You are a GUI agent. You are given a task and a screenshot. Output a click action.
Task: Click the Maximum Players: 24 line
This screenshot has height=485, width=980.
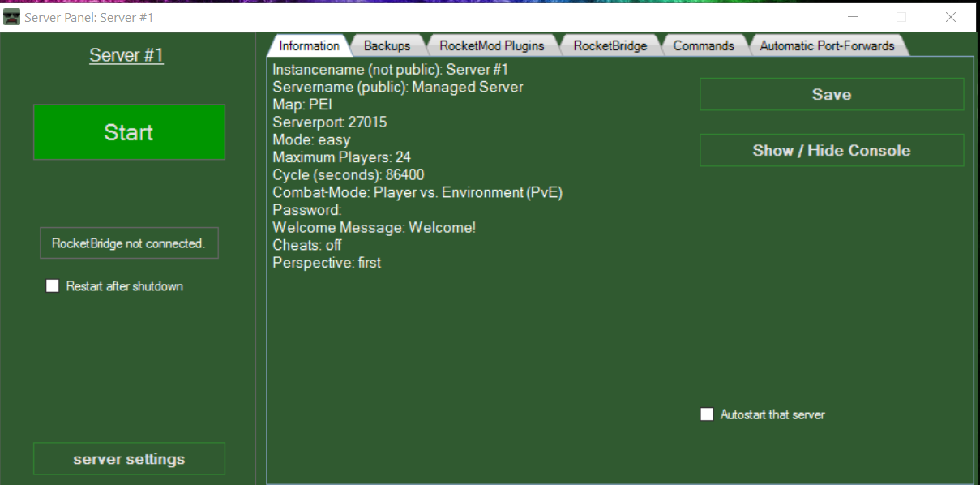tap(342, 157)
